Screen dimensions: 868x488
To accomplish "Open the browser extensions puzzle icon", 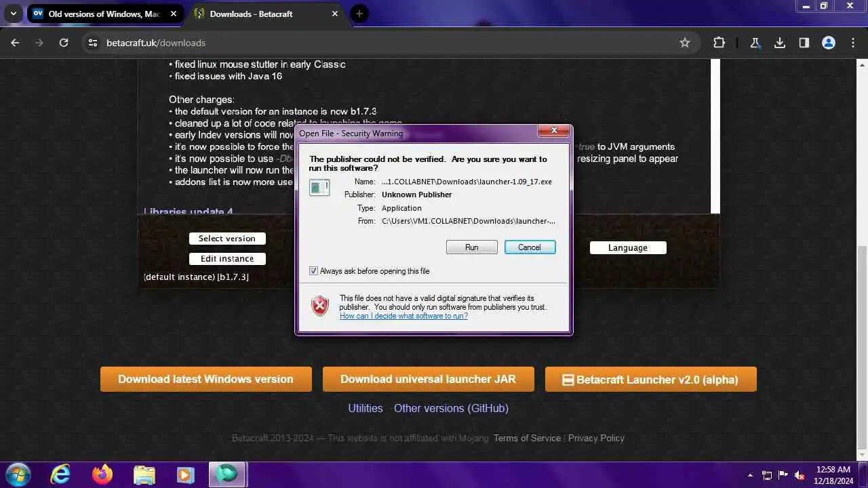I will [x=719, y=43].
